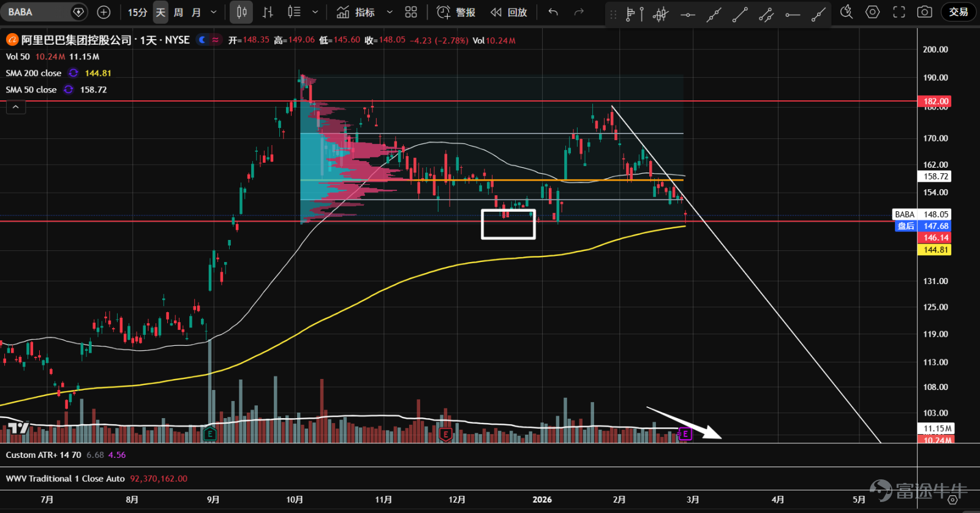Expand the chart style dropdown arrow
Image resolution: width=980 pixels, height=513 pixels.
point(315,12)
